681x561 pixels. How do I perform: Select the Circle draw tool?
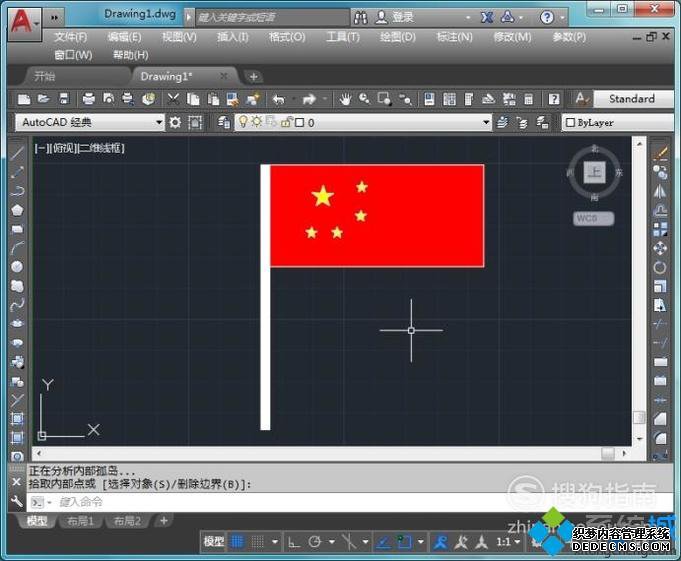[x=17, y=267]
